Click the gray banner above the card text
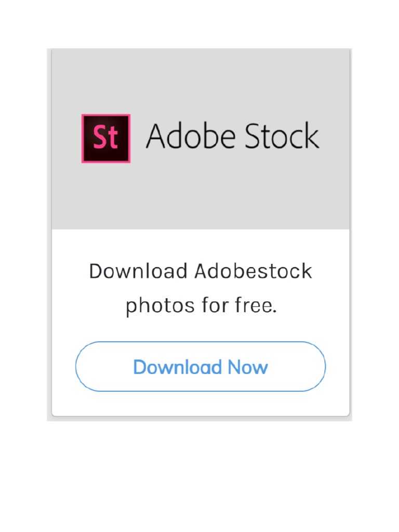Screen dimensions: 399x532 click(x=201, y=139)
